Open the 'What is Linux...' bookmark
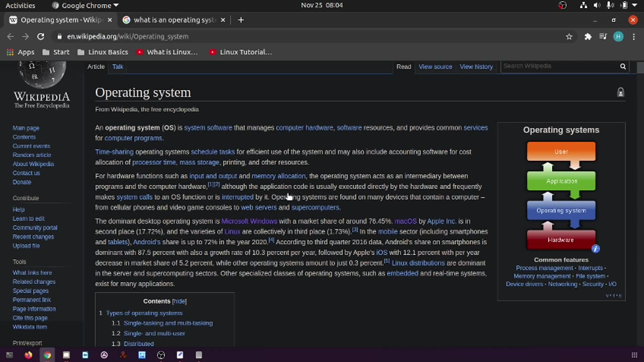This screenshot has height=362, width=644. tap(167, 52)
